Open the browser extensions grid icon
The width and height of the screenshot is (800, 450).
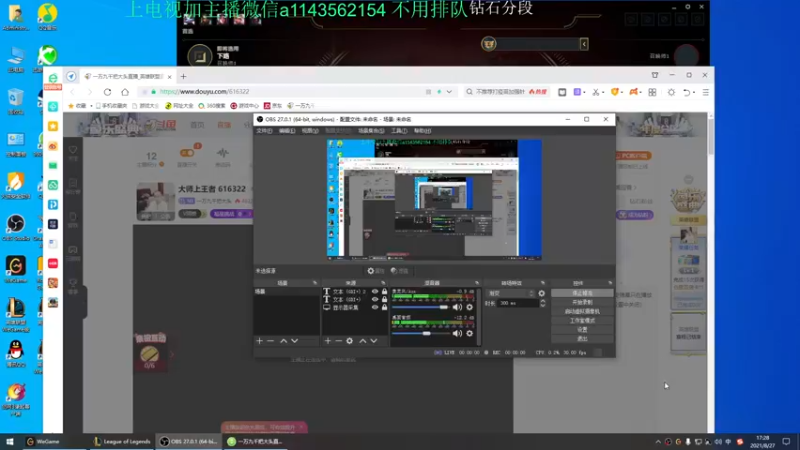[652, 92]
